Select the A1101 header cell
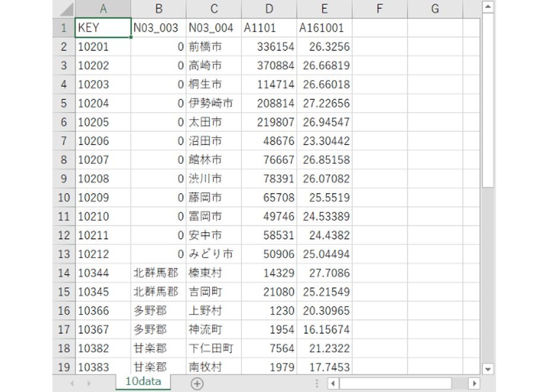549x392 pixels. 269,28
